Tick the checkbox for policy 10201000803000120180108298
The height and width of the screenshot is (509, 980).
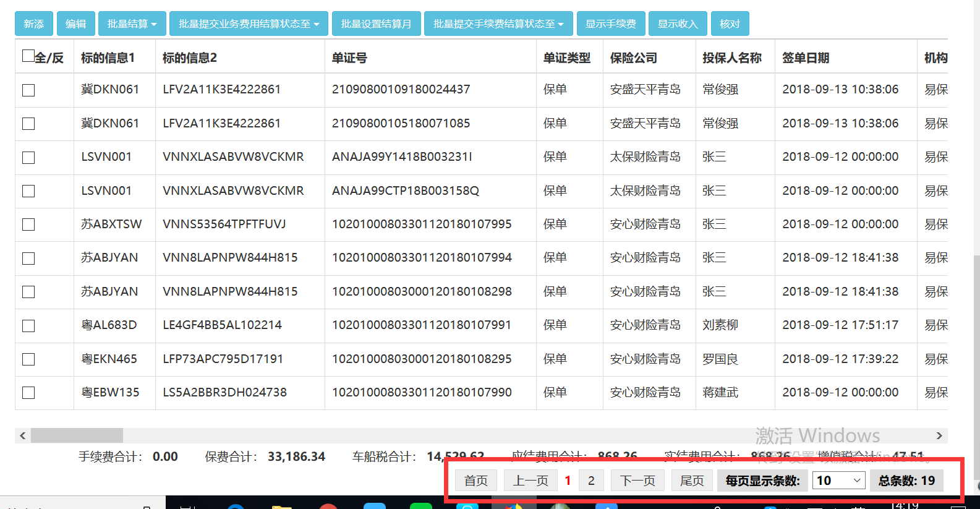[28, 292]
